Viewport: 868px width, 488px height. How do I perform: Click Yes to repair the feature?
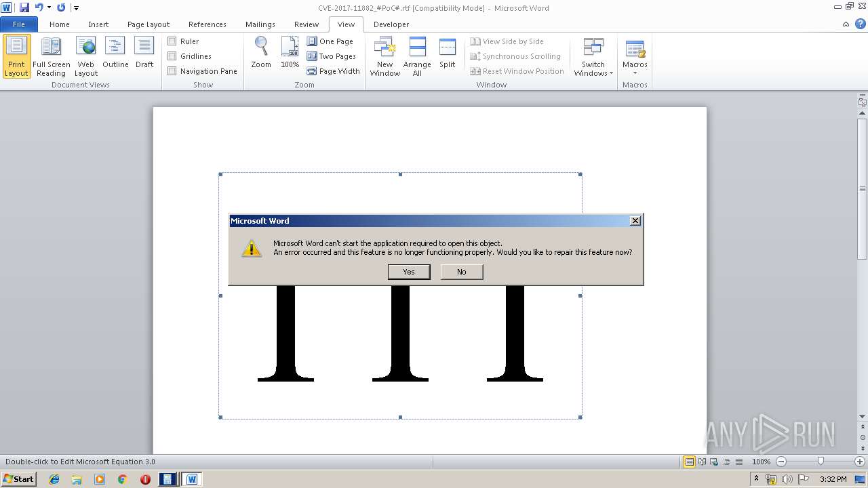409,272
